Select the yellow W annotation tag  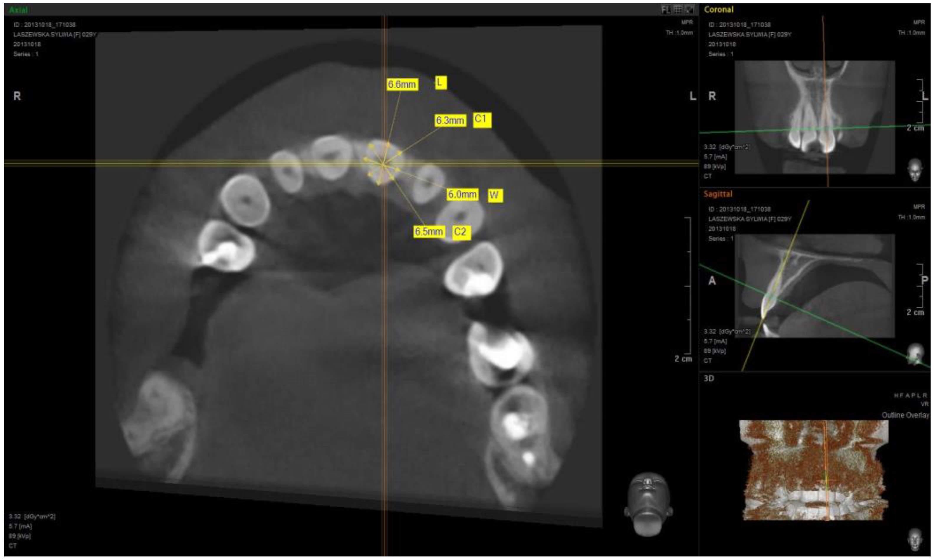pyautogui.click(x=495, y=195)
